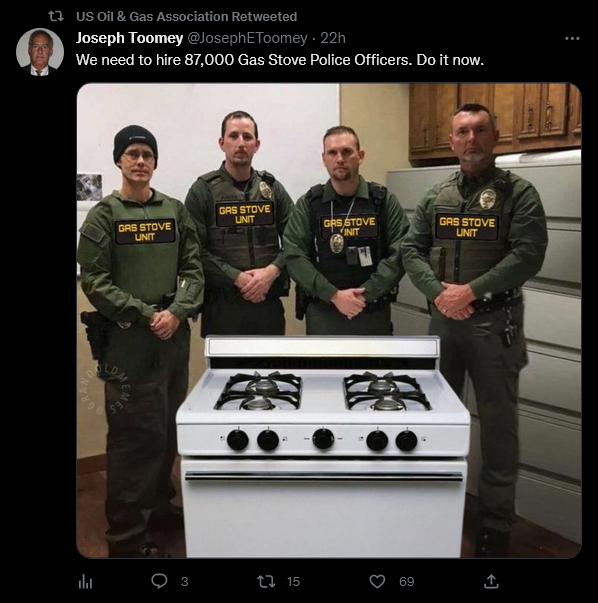Click the small retweeted arrows icon above name
This screenshot has height=603, width=598.
[x=56, y=16]
